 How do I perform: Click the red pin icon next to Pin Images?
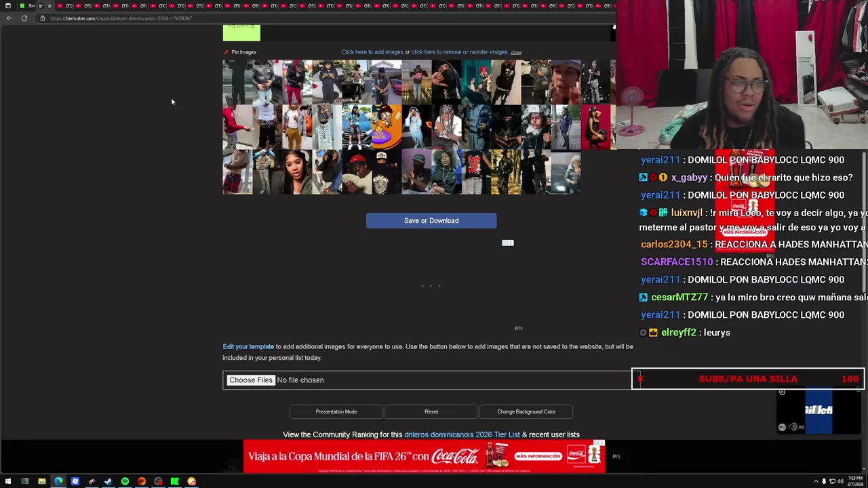click(226, 52)
